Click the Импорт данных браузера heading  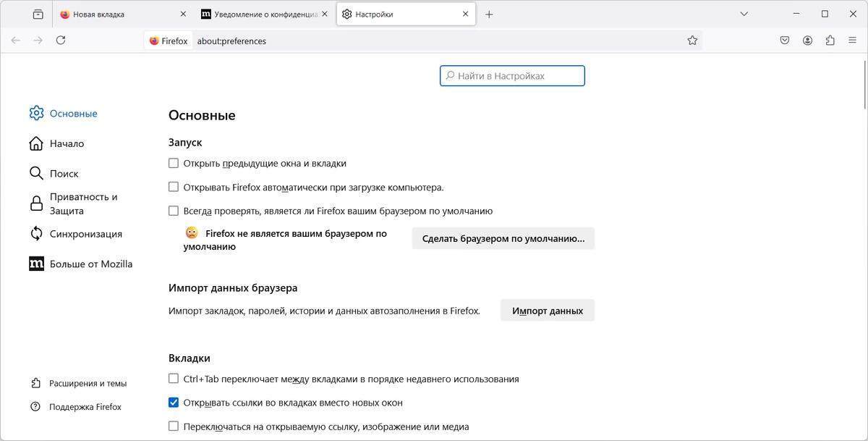[233, 287]
